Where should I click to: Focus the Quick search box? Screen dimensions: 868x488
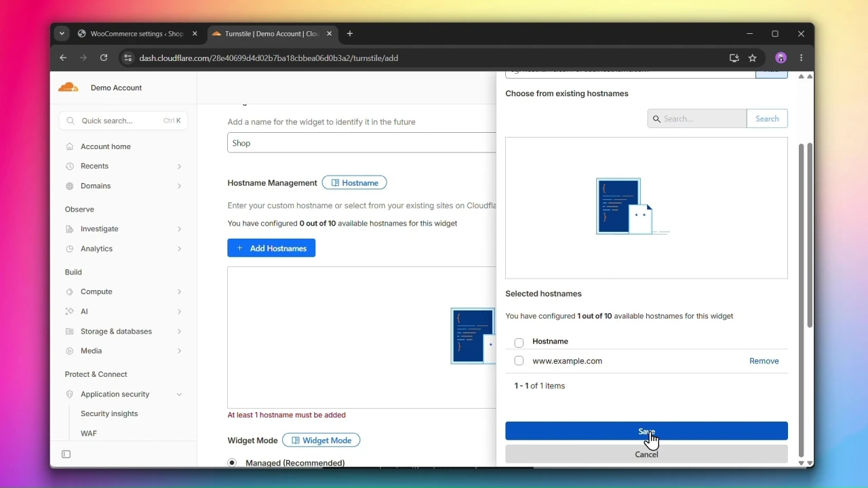pos(123,121)
